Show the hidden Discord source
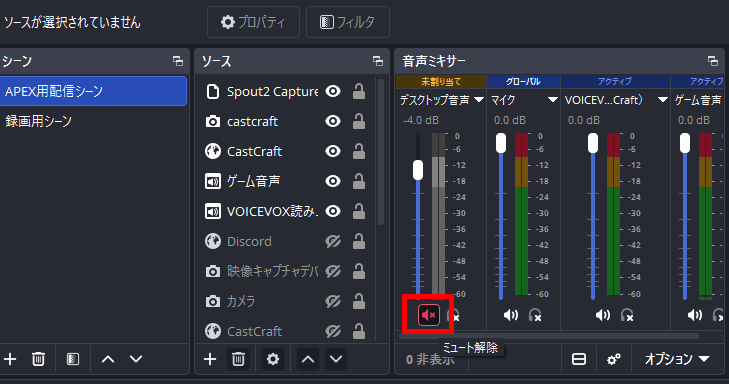The width and height of the screenshot is (729, 384). (x=333, y=241)
